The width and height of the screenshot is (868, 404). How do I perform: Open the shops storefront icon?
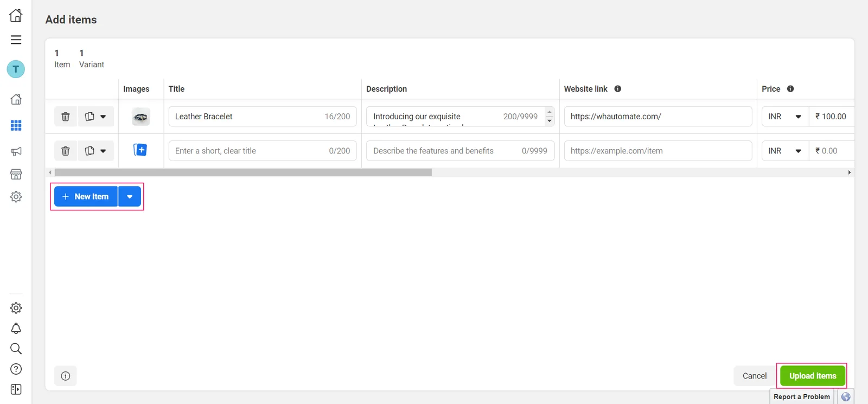(x=16, y=174)
